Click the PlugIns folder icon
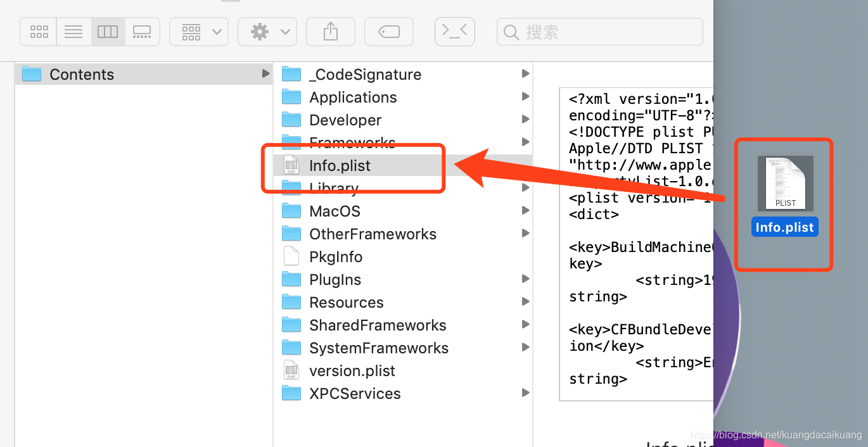This screenshot has width=868, height=447. [x=291, y=279]
